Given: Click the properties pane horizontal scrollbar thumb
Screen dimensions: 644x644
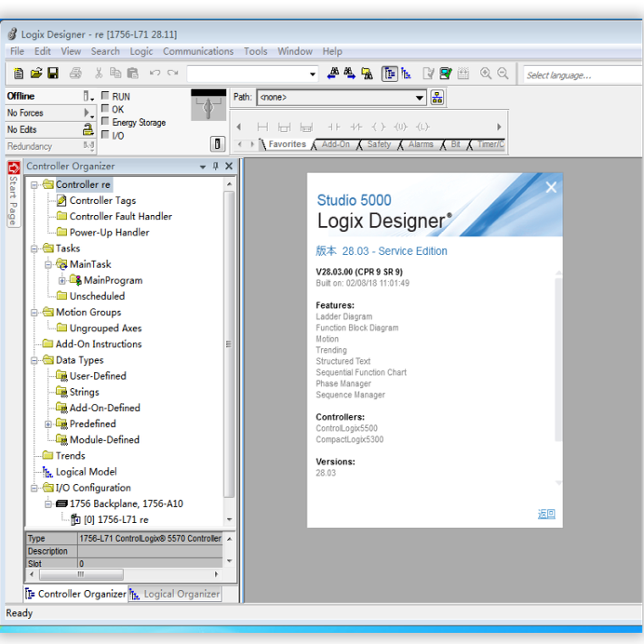Looking at the screenshot, I should (81, 574).
